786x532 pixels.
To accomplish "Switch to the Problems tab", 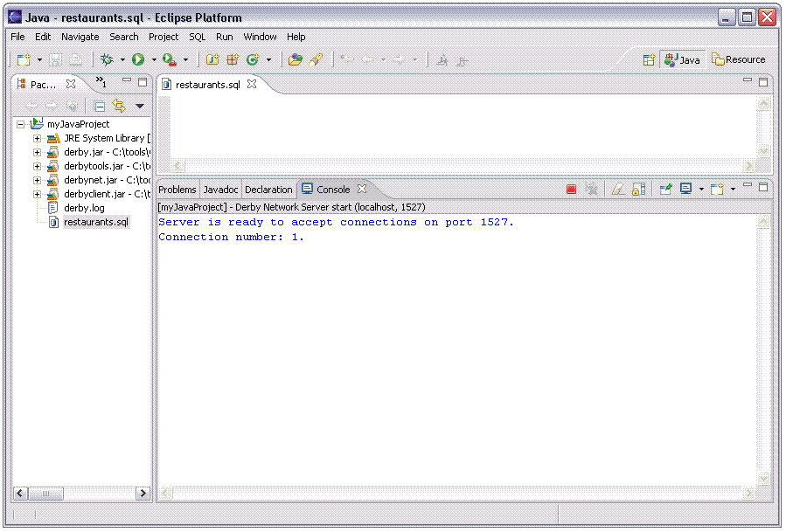I will point(177,190).
